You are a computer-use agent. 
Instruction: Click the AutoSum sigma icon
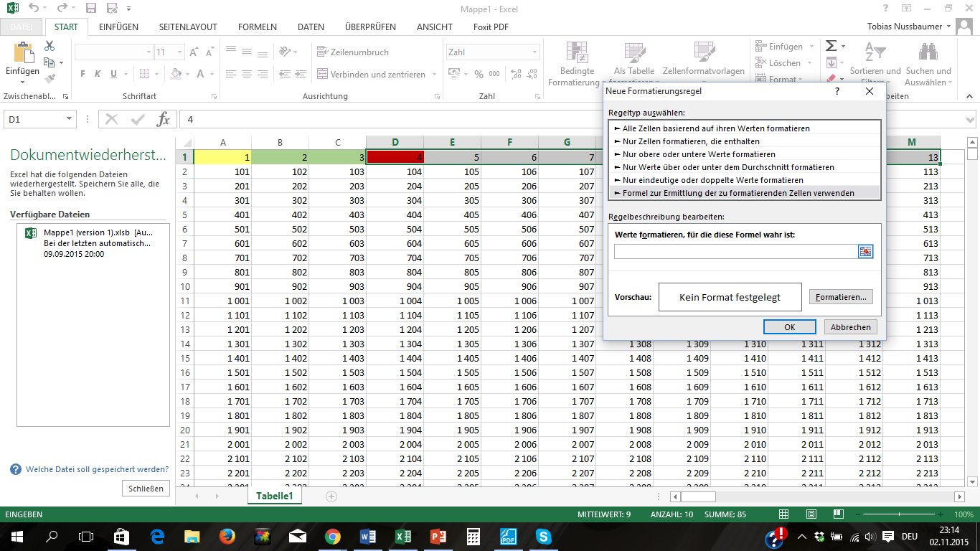[x=831, y=45]
